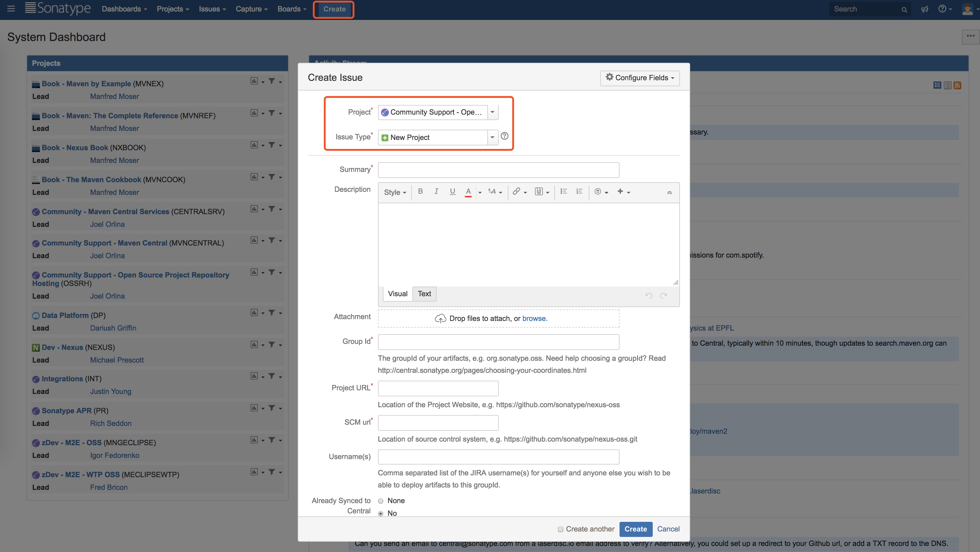Expand the Issues menu
This screenshot has width=980, height=552.
212,9
